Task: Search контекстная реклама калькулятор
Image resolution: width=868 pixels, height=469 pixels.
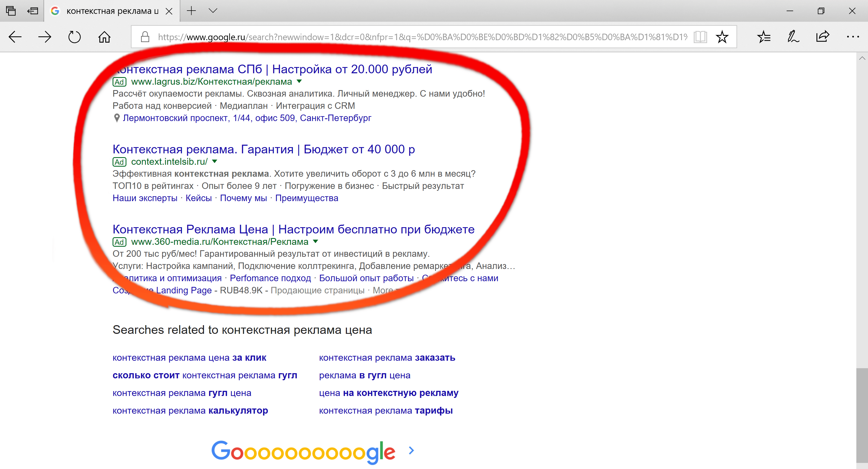Action: click(x=190, y=411)
